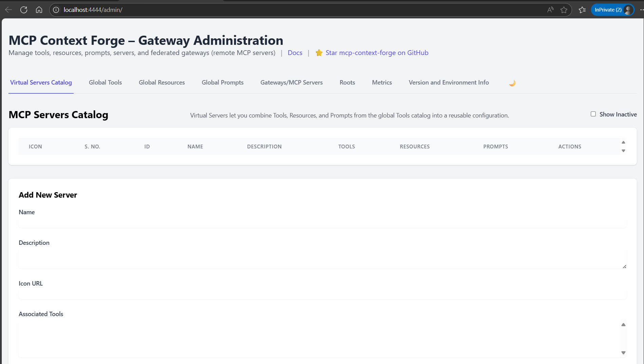The height and width of the screenshot is (364, 644).
Task: Open Version and Environment Info tab
Action: click(x=449, y=83)
